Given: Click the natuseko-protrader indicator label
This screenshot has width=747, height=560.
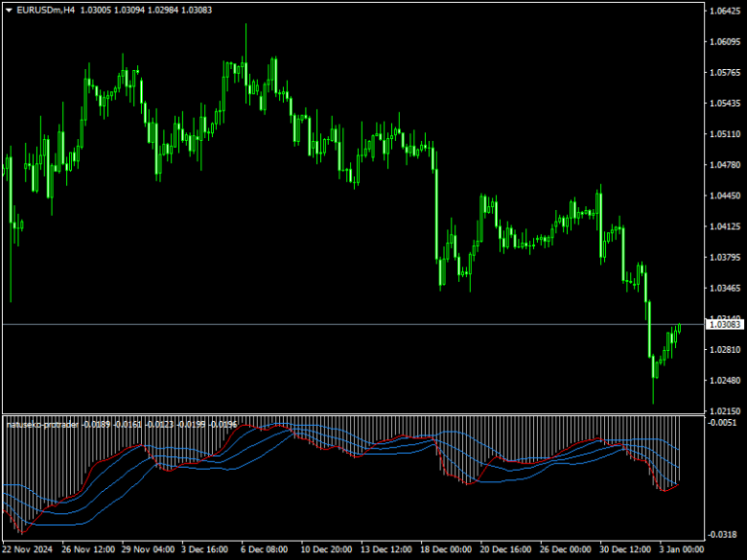Looking at the screenshot, I should coord(43,424).
